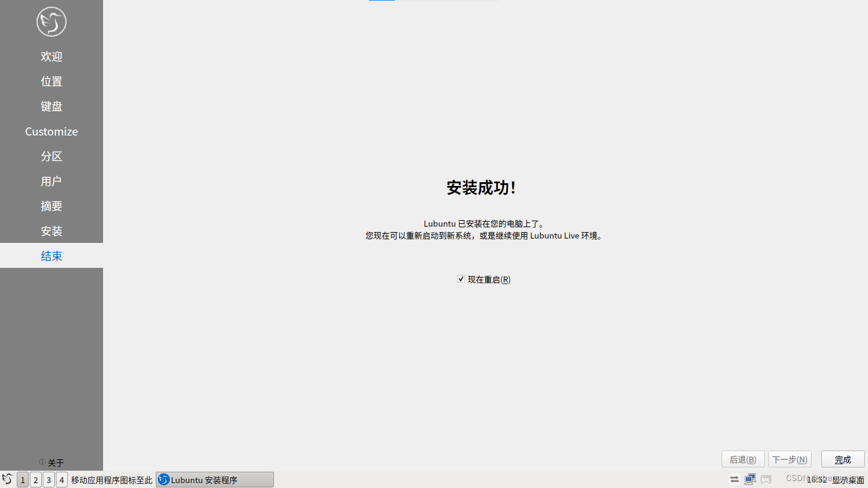Select the 摘要 step in sidebar
868x488 pixels.
[x=52, y=206]
